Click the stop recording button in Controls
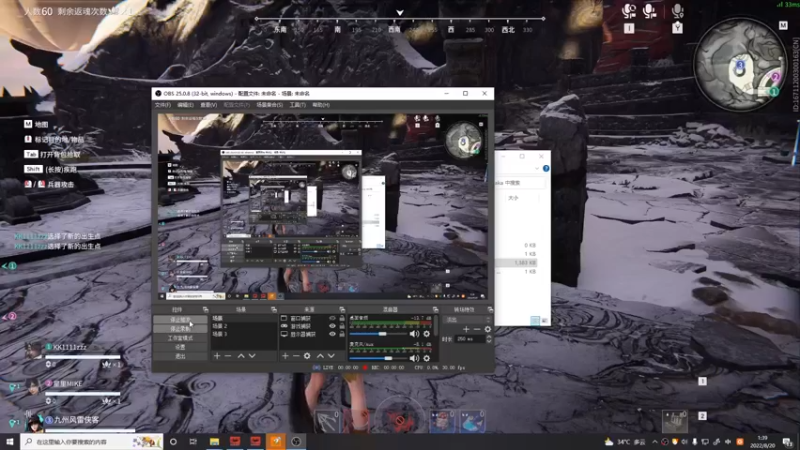Image resolution: width=800 pixels, height=450 pixels. pyautogui.click(x=181, y=329)
